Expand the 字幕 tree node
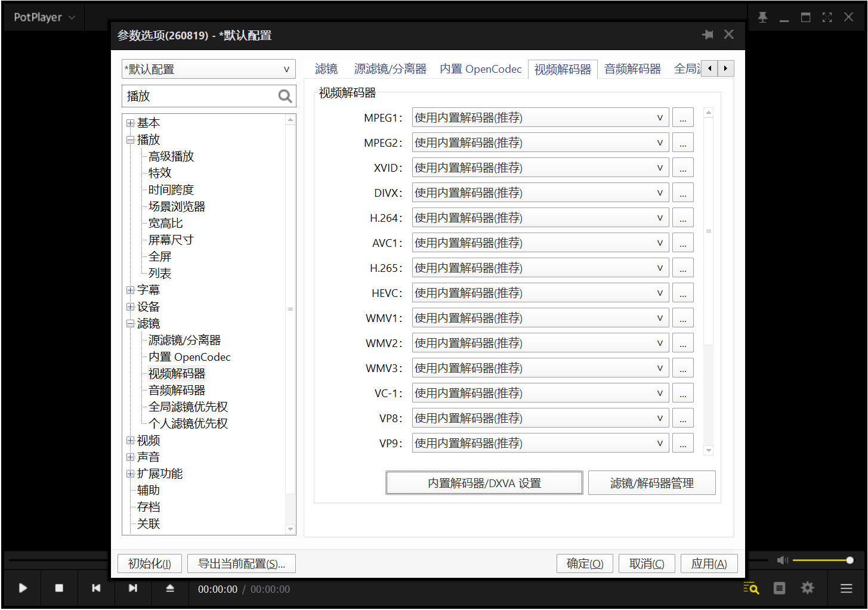This screenshot has width=868, height=610. (x=130, y=290)
